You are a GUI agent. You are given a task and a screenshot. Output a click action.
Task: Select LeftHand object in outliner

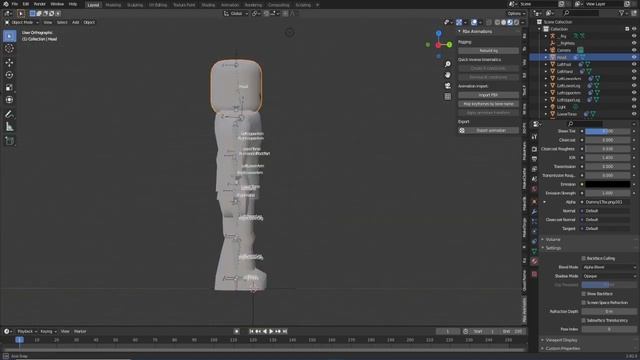point(564,71)
